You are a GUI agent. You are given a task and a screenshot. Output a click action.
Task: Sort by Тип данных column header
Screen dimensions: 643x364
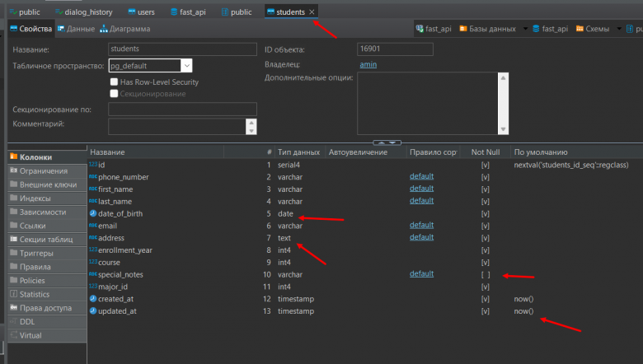[299, 152]
